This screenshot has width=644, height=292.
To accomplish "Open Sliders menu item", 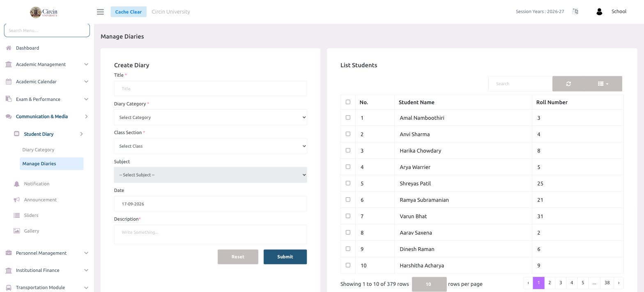I will click(31, 215).
